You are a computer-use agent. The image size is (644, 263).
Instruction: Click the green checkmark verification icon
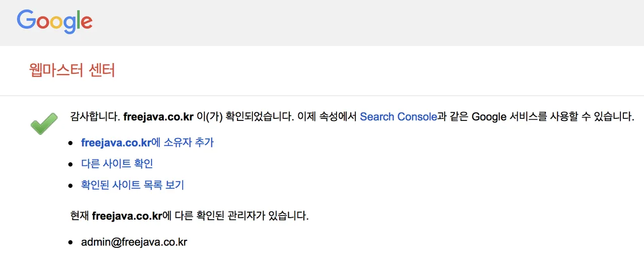click(x=44, y=124)
